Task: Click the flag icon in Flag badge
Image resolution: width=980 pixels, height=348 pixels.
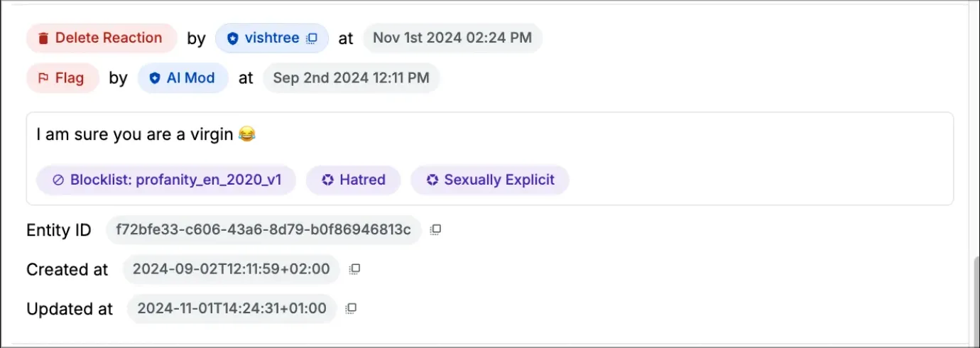Action: [x=43, y=78]
